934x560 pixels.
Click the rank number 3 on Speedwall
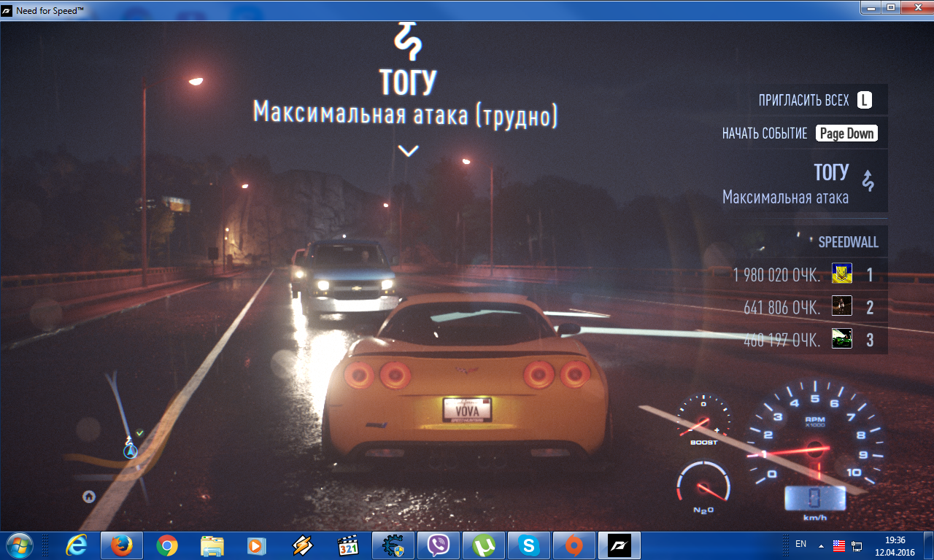click(870, 340)
